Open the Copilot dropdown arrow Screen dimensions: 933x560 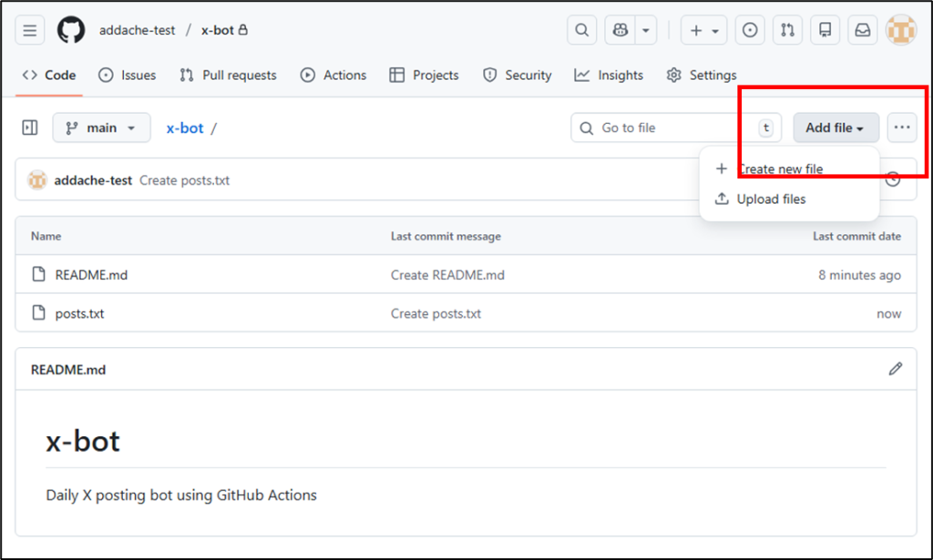click(x=646, y=30)
